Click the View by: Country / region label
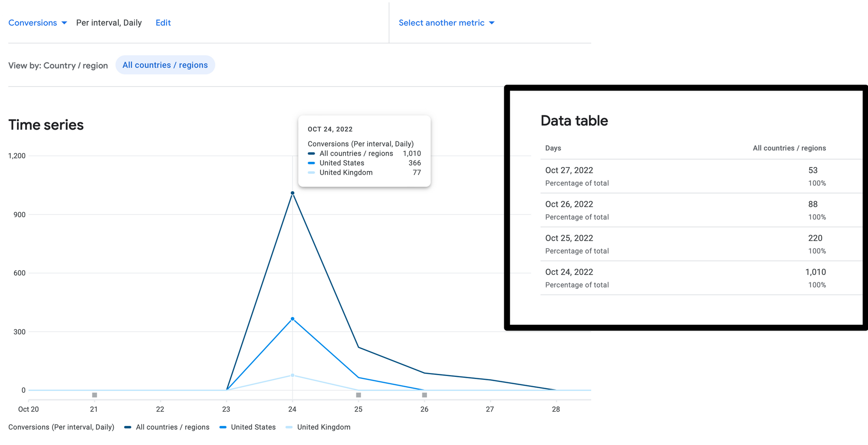 coord(58,65)
